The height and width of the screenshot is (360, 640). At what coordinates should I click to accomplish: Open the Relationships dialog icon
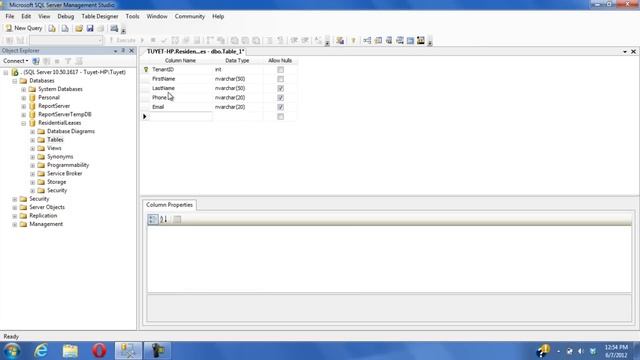pyautogui.click(x=367, y=40)
